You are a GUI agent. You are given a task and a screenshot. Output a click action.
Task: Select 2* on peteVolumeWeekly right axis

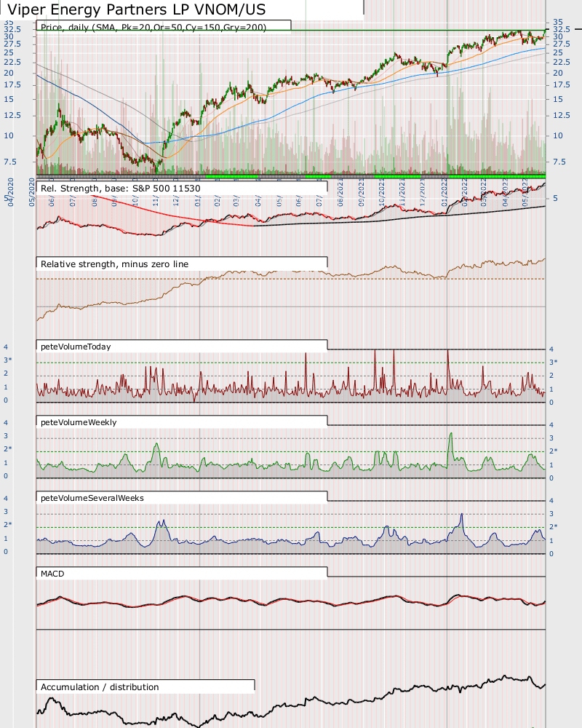[x=553, y=451]
